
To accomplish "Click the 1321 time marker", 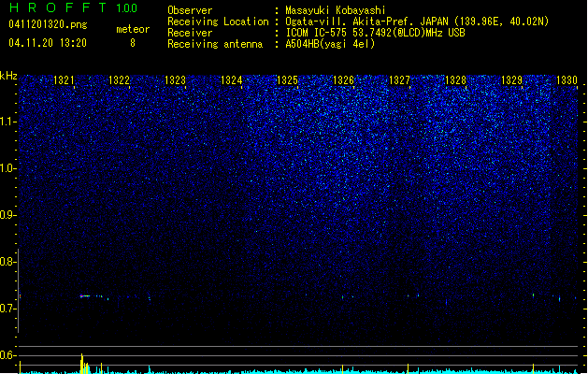I will (64, 80).
